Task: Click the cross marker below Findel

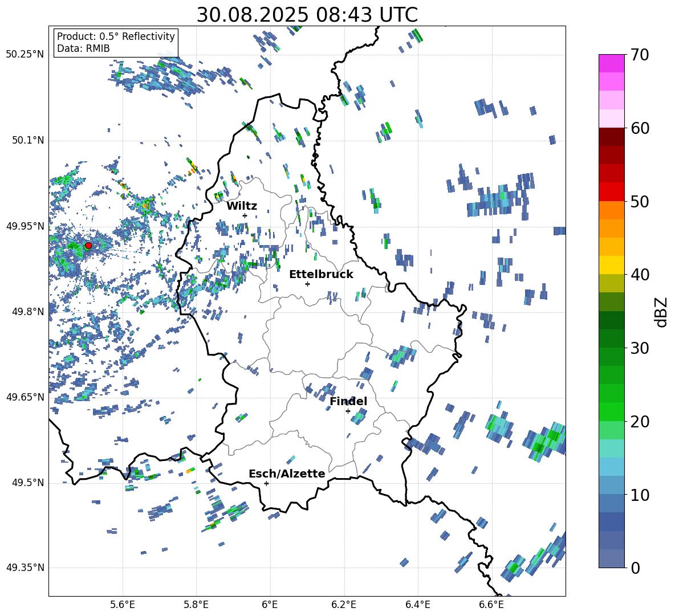Action: [x=348, y=411]
